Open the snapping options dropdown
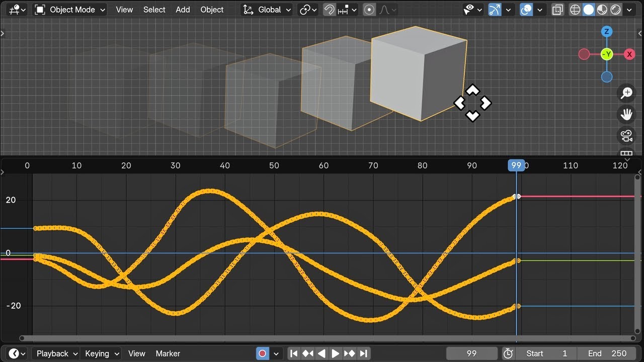Screen dimensions: 644x362 (x=348, y=10)
